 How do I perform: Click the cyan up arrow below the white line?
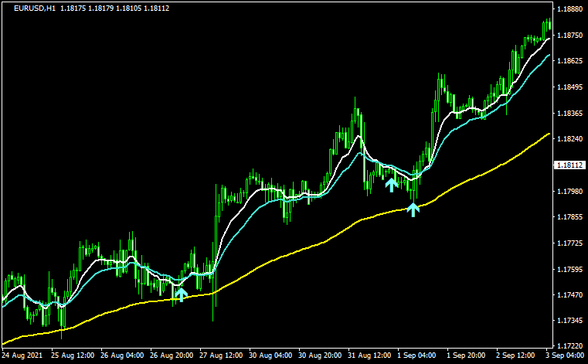click(x=391, y=184)
